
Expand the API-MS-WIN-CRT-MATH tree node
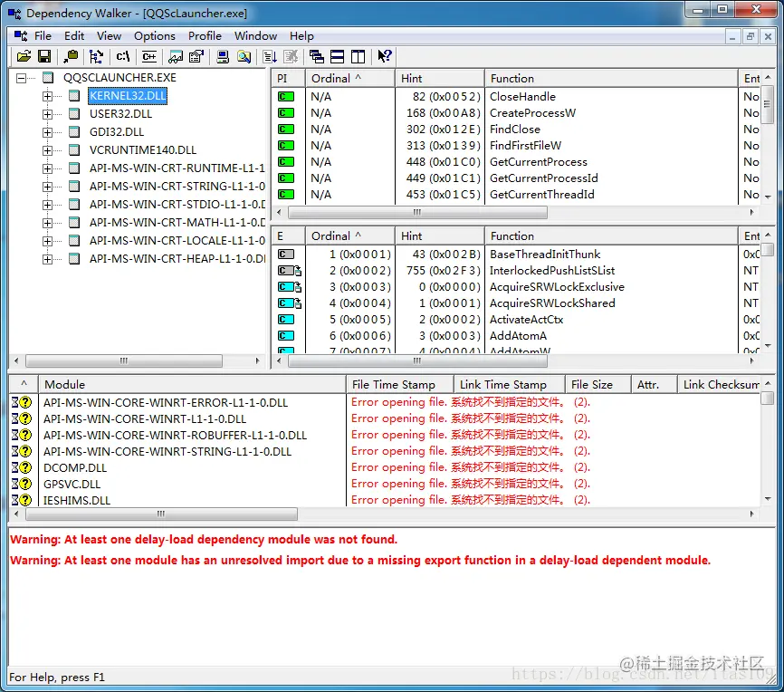(47, 223)
